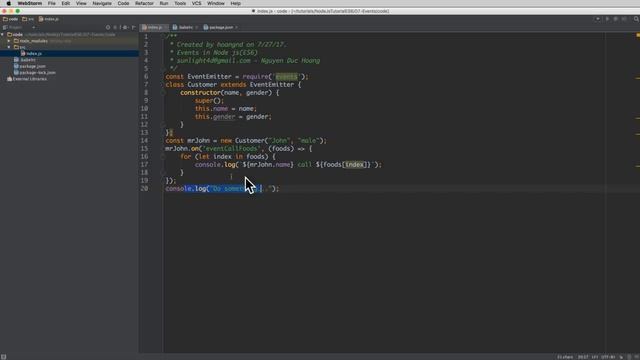Open the Tools menu

(180, 3)
